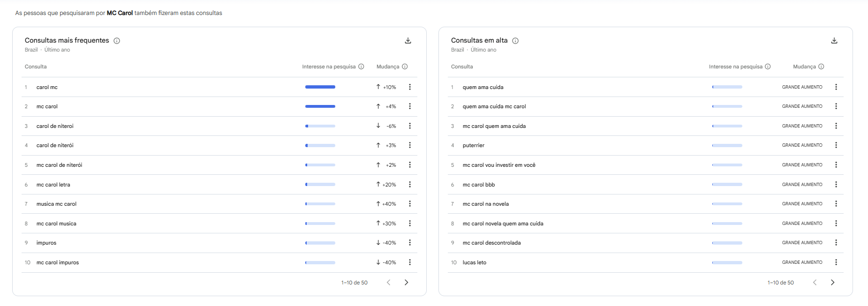The width and height of the screenshot is (868, 306).
Task: Open the impuros query
Action: tap(46, 243)
